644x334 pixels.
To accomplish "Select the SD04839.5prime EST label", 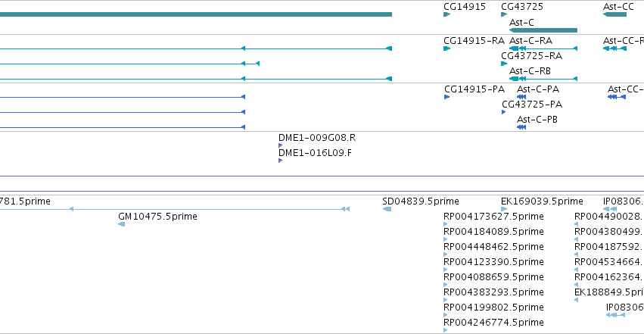I will (x=421, y=201).
